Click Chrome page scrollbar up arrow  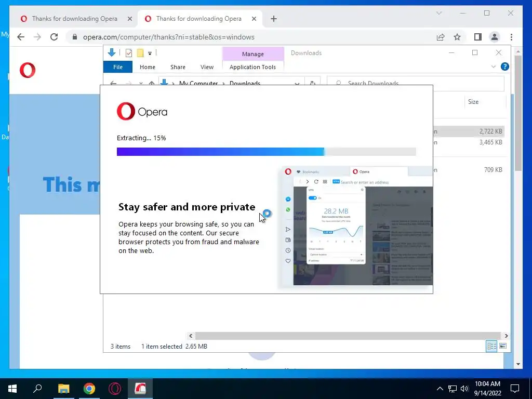518,51
